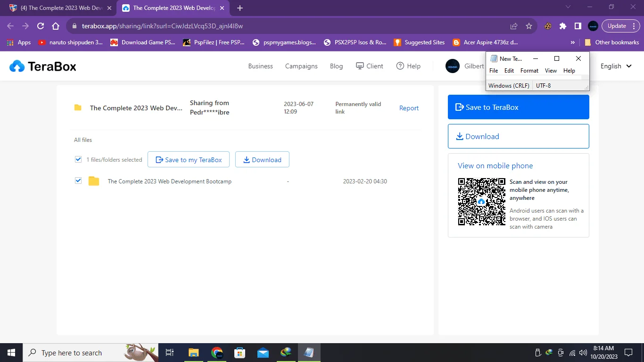Open new tab with plus icon
Image resolution: width=644 pixels, height=362 pixels.
(240, 8)
